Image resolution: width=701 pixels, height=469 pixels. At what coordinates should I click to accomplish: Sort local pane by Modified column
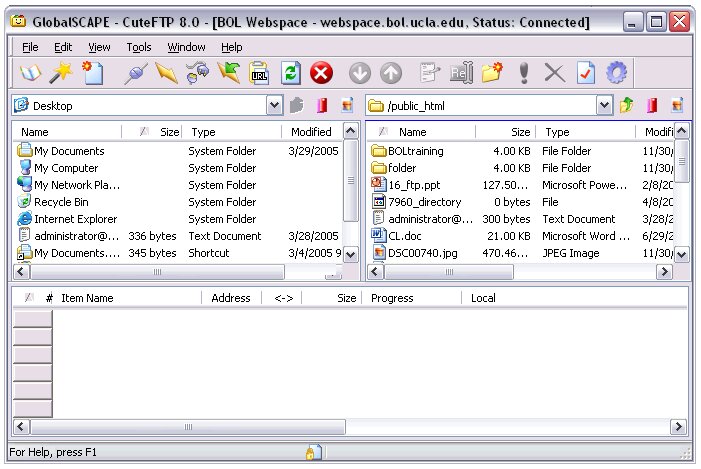pyautogui.click(x=312, y=132)
